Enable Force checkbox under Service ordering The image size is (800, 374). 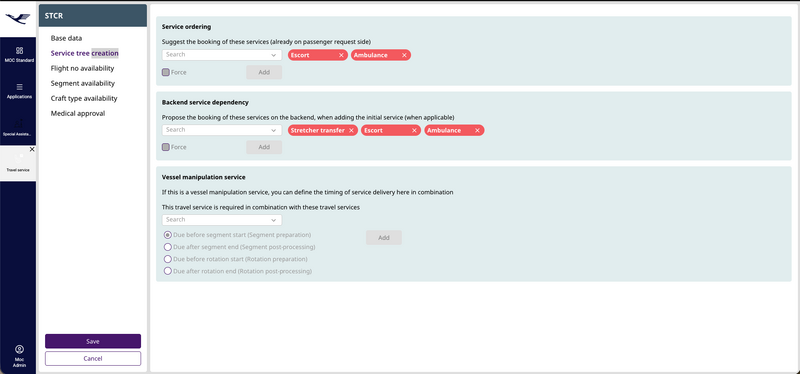coord(166,72)
